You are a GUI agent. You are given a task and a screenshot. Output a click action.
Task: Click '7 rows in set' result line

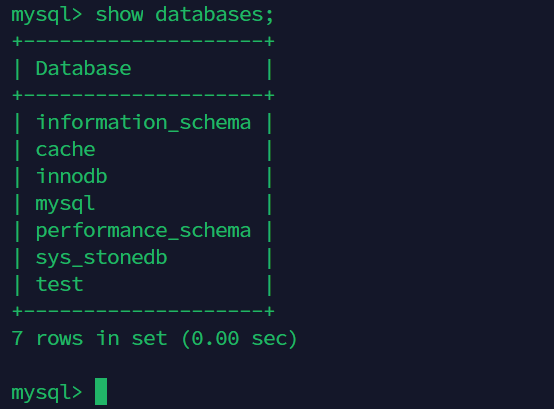pyautogui.click(x=89, y=338)
